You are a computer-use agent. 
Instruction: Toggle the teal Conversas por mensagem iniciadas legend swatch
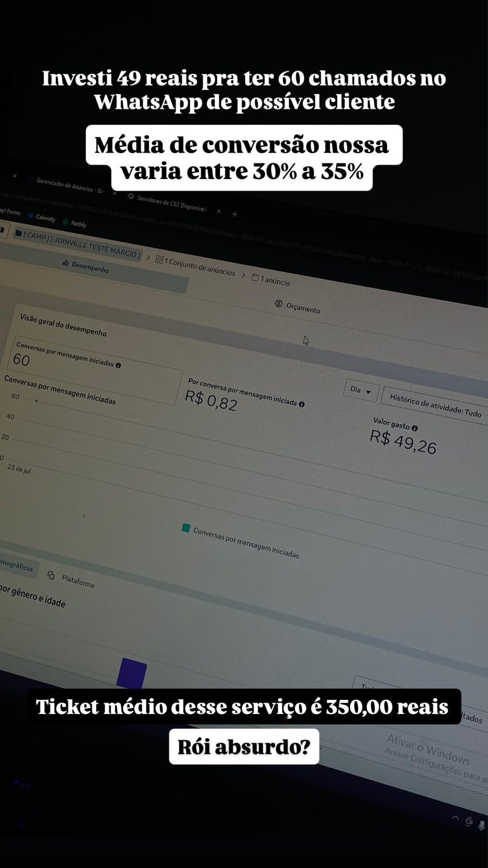[186, 528]
